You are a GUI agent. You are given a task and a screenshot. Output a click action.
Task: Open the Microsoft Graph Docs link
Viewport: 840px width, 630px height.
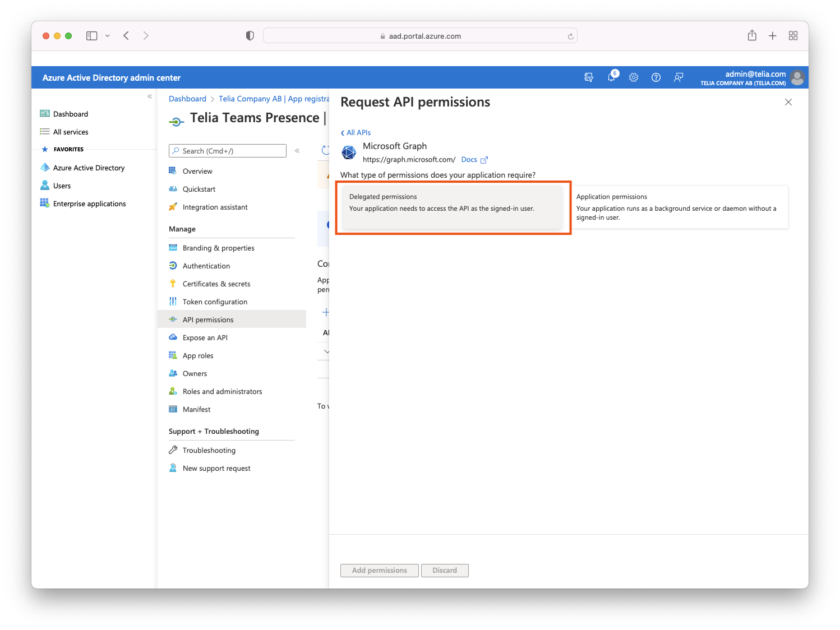474,159
